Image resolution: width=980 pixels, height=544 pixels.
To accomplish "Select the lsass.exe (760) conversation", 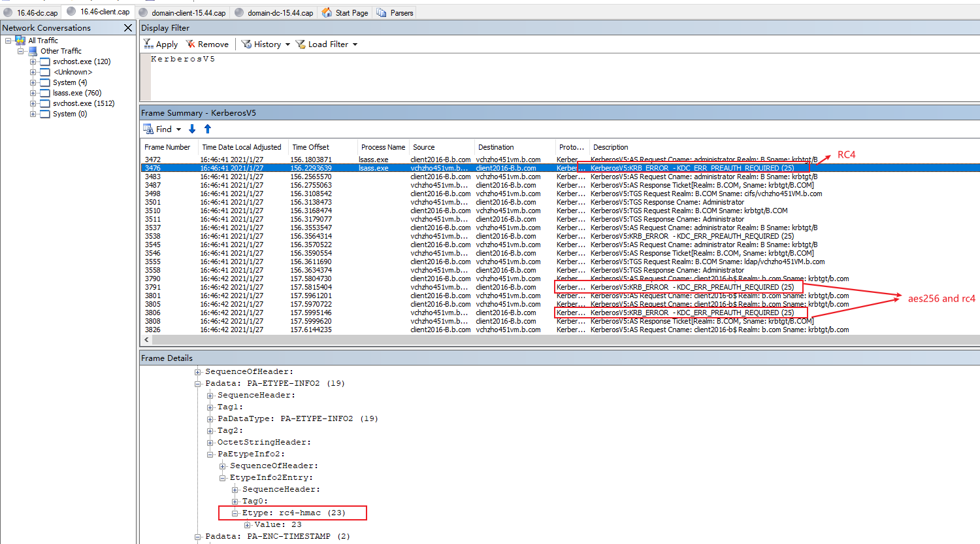I will (77, 93).
